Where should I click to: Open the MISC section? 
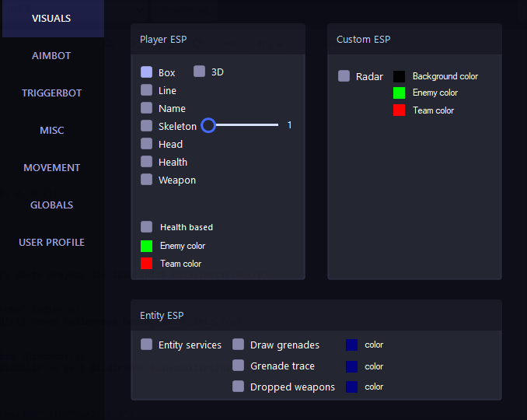[x=51, y=131]
